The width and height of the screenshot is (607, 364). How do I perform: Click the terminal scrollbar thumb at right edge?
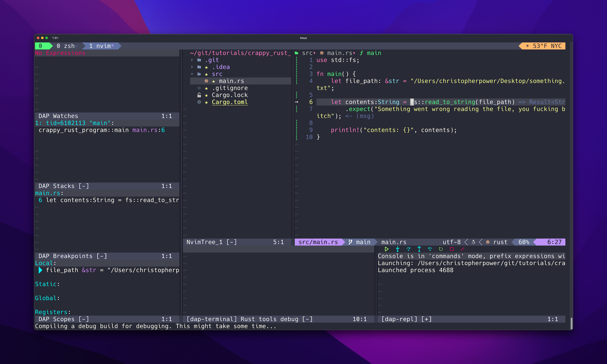tap(571, 323)
